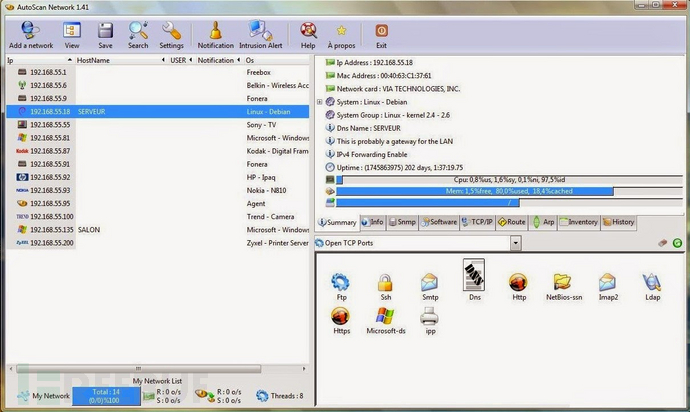Screen dimensions: 690x412
Task: Select host 192.168.55.6 Belkin row
Action: [158, 85]
